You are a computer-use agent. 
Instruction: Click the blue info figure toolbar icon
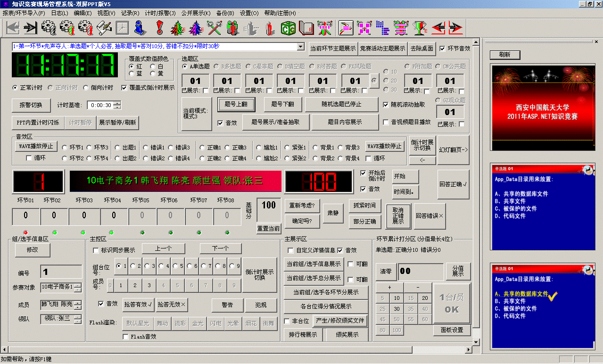139,28
